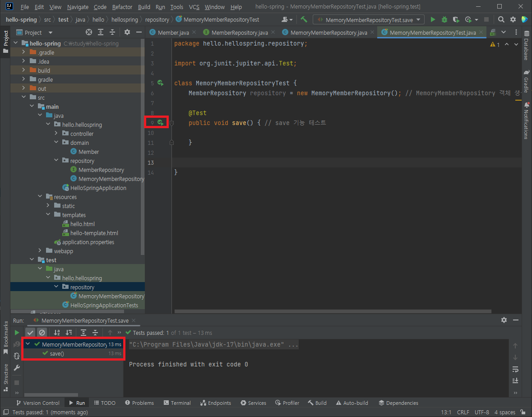The image size is (532, 417).
Task: Click the editor horizontal scrollbar
Action: 333,311
